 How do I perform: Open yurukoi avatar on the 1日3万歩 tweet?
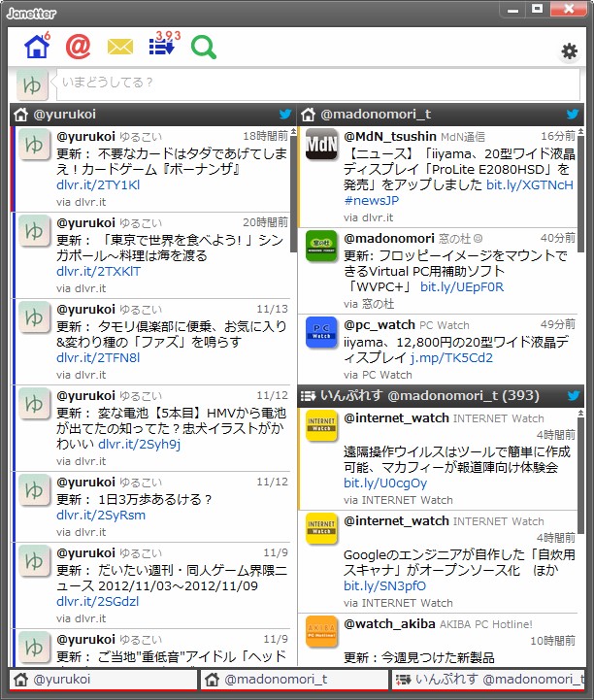pos(34,489)
